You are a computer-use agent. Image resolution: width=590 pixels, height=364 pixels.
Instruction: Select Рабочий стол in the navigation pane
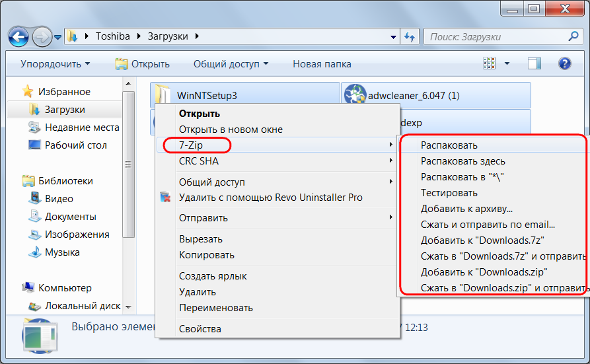[75, 145]
